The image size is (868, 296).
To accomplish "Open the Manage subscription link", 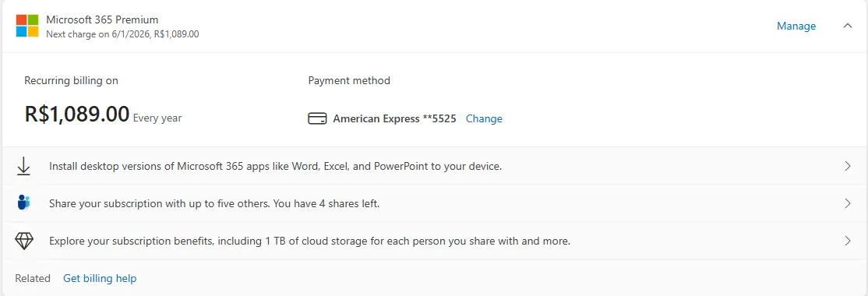I will pyautogui.click(x=796, y=26).
